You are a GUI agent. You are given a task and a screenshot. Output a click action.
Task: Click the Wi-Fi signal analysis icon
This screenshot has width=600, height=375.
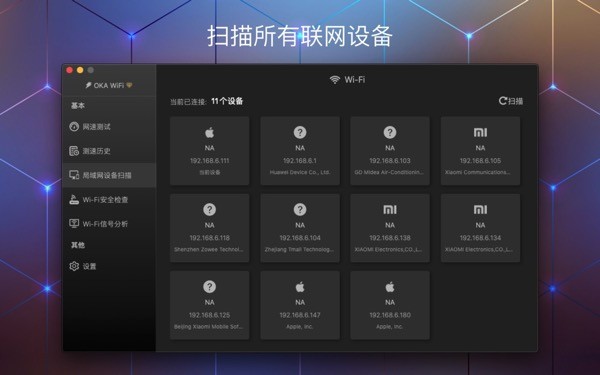[x=74, y=224]
